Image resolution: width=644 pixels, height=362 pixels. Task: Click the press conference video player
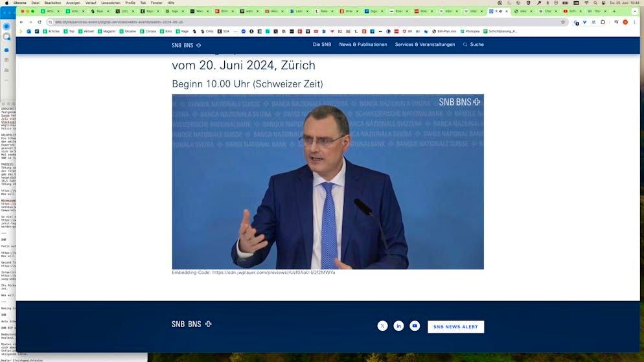pyautogui.click(x=328, y=182)
